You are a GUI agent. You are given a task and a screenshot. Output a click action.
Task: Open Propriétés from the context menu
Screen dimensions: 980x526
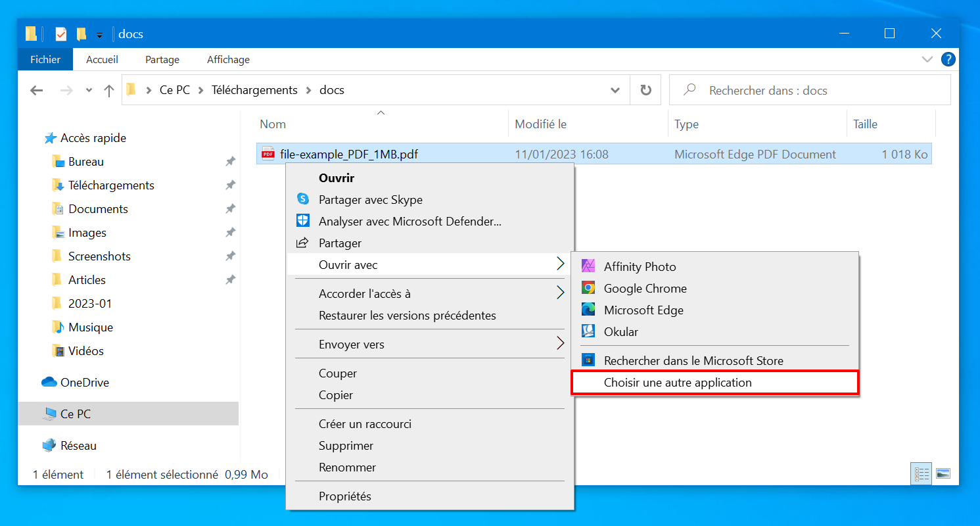coord(430,496)
